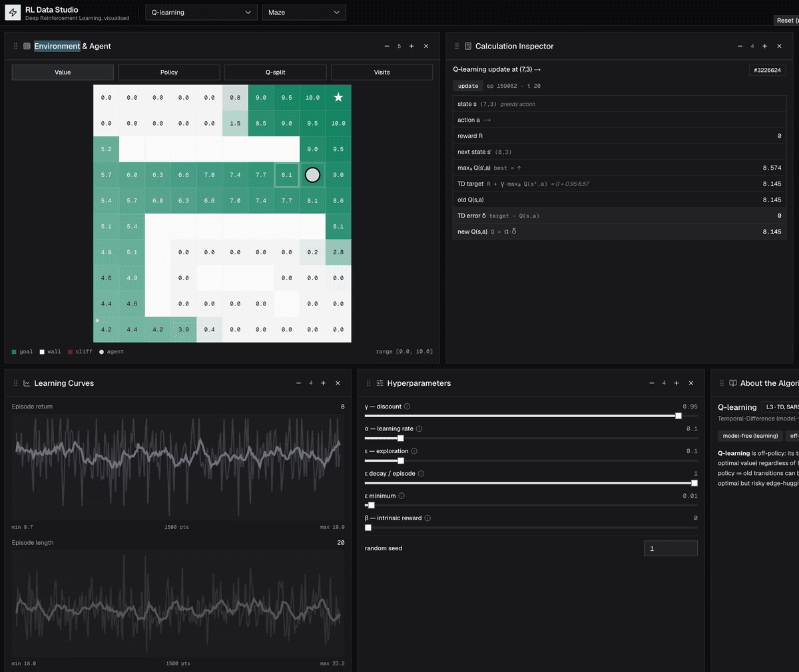This screenshot has height=672, width=799.
Task: Open info tooltip for α learning rate
Action: click(419, 429)
